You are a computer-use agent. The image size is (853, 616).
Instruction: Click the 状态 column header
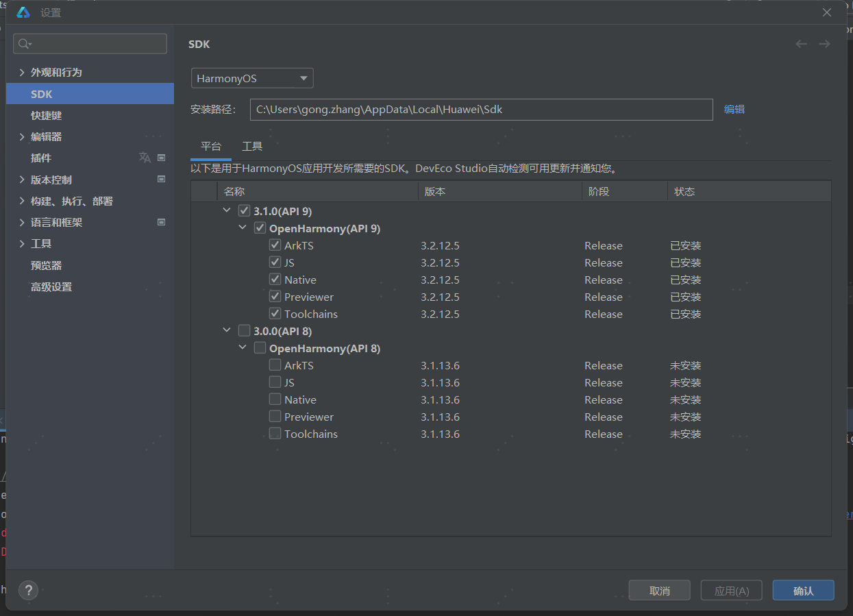[749, 191]
